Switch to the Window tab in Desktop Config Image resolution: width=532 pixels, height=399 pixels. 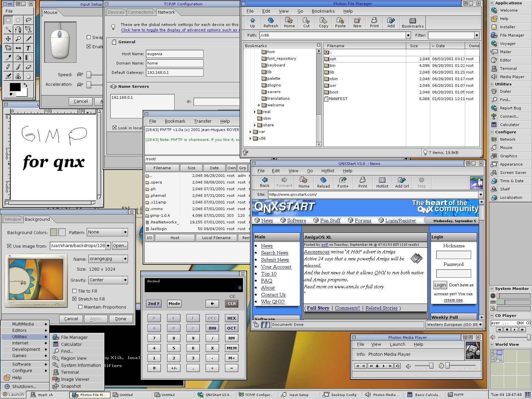click(x=13, y=219)
